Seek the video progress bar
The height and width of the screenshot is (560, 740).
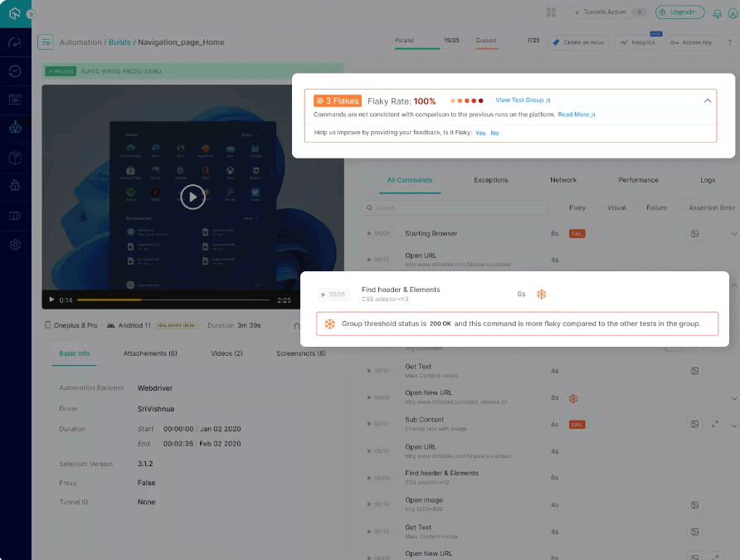tap(173, 300)
